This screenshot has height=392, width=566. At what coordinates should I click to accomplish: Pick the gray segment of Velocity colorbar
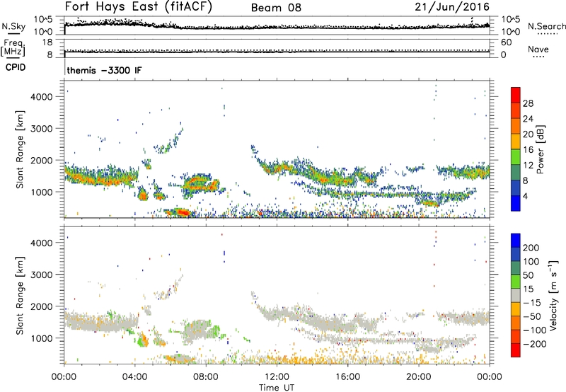pos(516,295)
